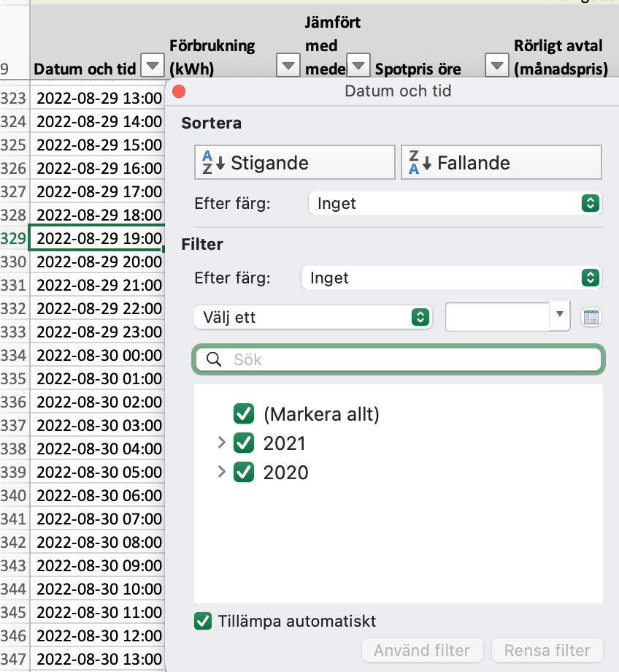
Task: Select the cell 2022-08-29 23:00
Action: (x=98, y=332)
